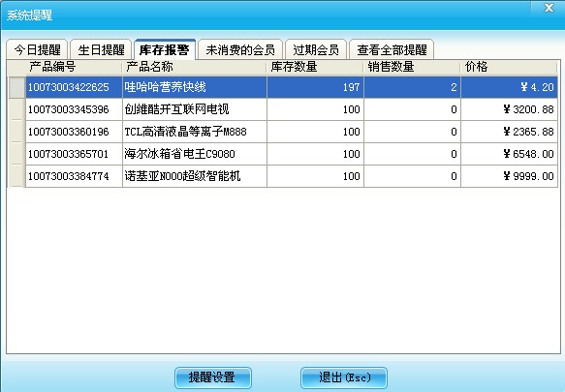Viewport: 565px width, 392px height.
Task: Select product code 10073003360196
Action: pyautogui.click(x=75, y=132)
